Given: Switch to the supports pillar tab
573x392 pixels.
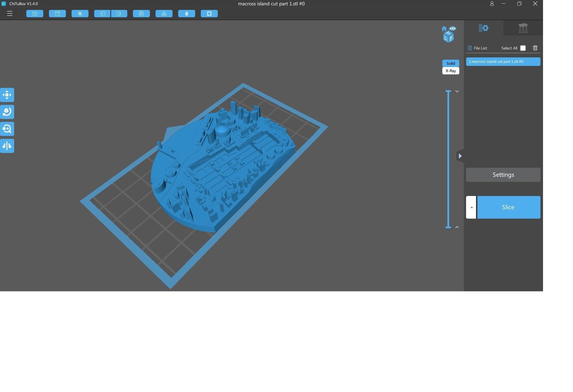Looking at the screenshot, I should pyautogui.click(x=523, y=28).
